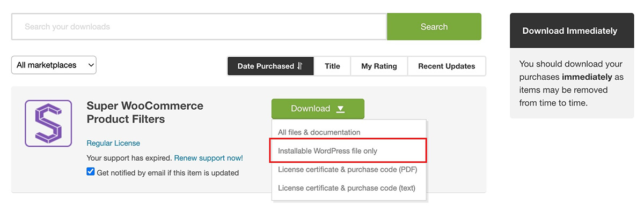644x219 pixels.
Task: Sort downloads by Title
Action: [332, 66]
